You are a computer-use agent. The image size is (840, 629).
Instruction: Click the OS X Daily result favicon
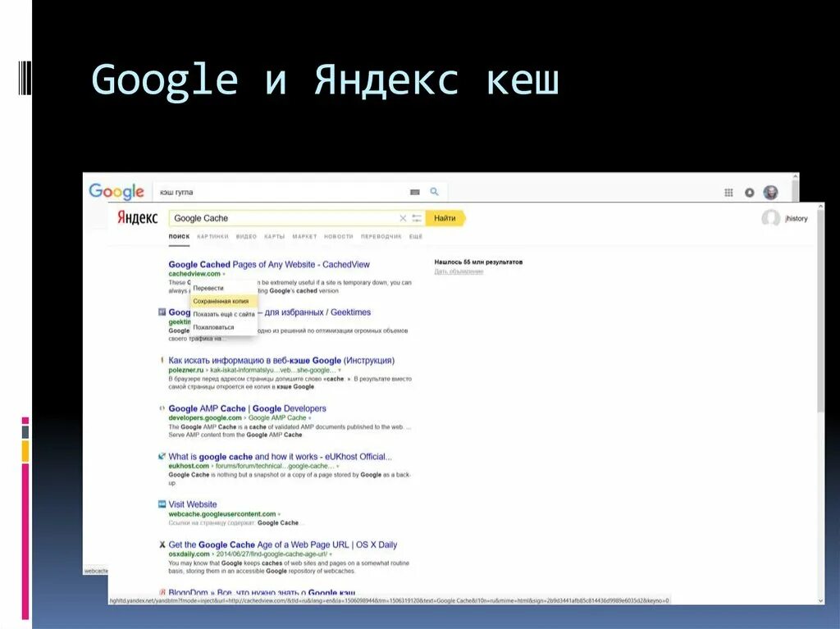(x=162, y=545)
